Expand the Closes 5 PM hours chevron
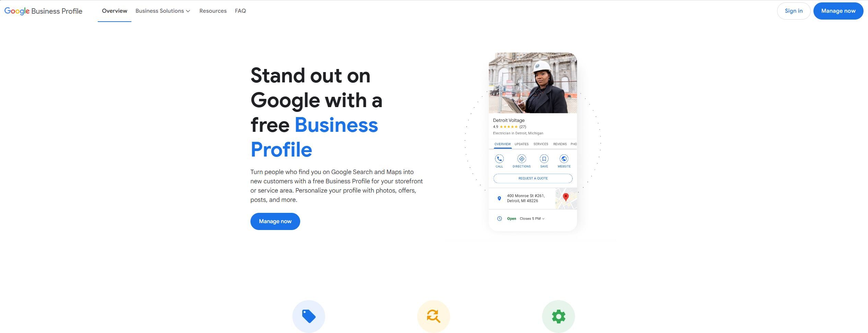This screenshot has width=868, height=333. [543, 219]
